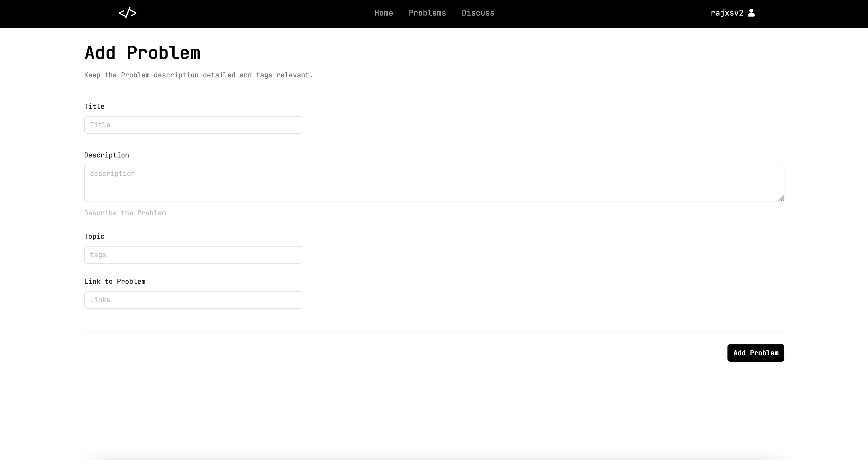The height and width of the screenshot is (460, 868).
Task: Click the Describe the Problem hint text
Action: (x=125, y=213)
